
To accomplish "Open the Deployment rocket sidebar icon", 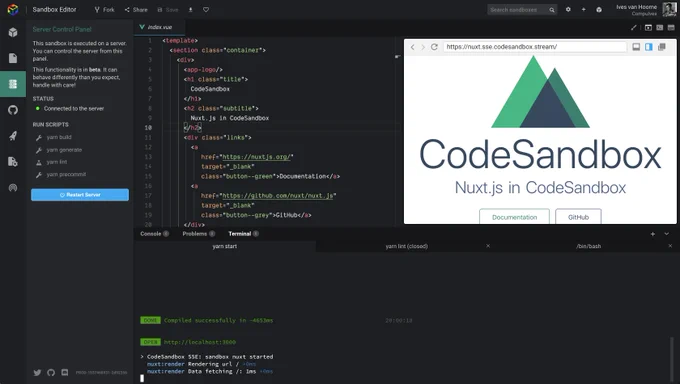I will click(x=13, y=136).
